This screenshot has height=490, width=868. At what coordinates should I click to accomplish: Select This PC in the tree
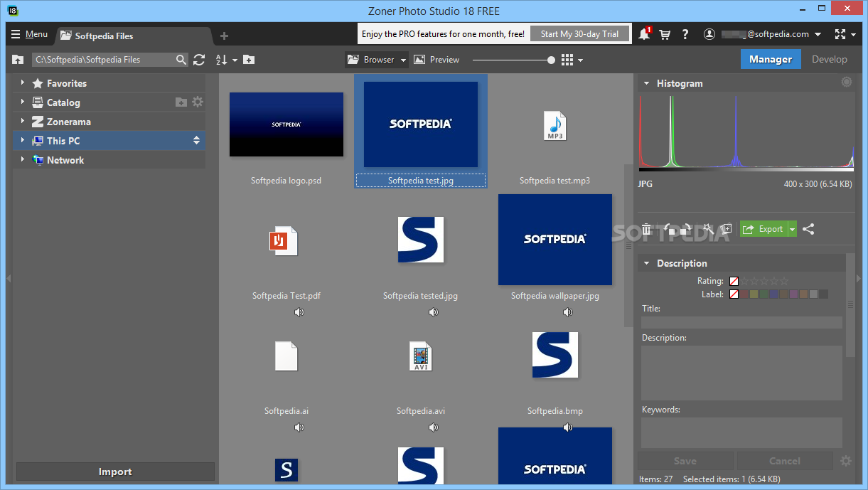(x=109, y=141)
